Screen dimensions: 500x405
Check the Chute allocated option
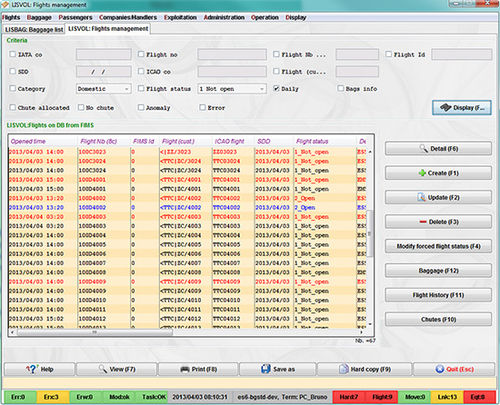pyautogui.click(x=13, y=107)
